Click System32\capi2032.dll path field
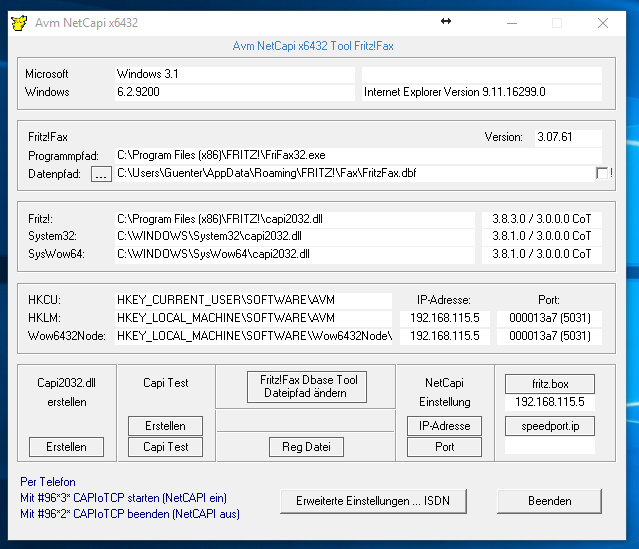 tap(295, 236)
